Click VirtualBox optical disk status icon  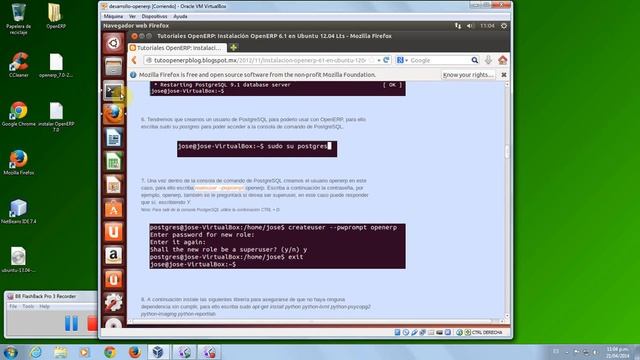tap(406, 333)
